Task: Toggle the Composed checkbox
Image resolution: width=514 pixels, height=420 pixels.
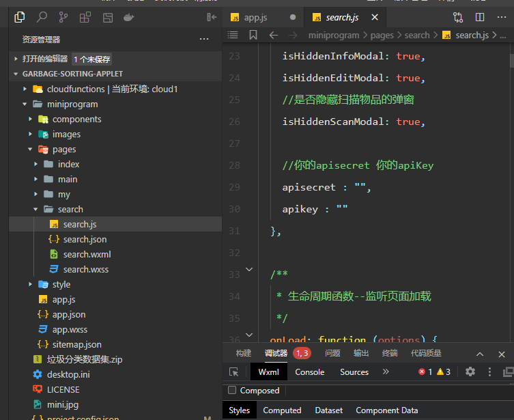Action: (x=232, y=390)
